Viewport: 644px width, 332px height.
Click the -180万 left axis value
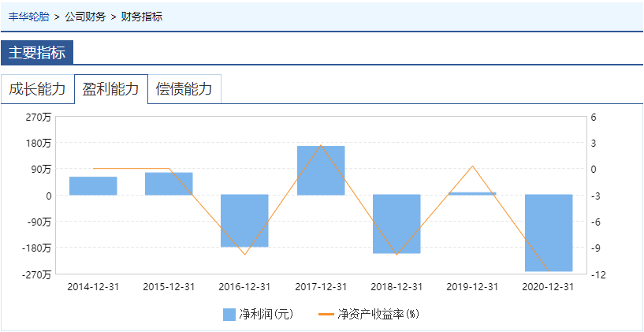click(38, 248)
